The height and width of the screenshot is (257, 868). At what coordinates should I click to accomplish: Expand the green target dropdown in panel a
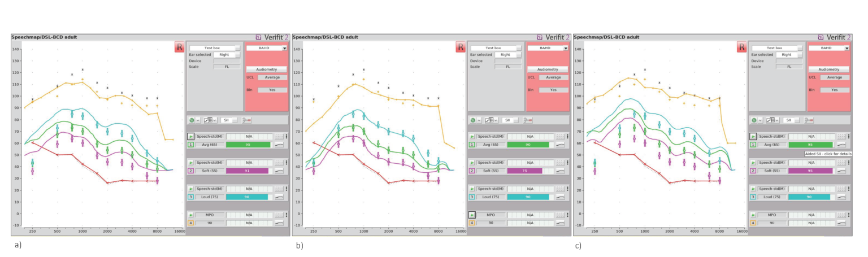(197, 120)
